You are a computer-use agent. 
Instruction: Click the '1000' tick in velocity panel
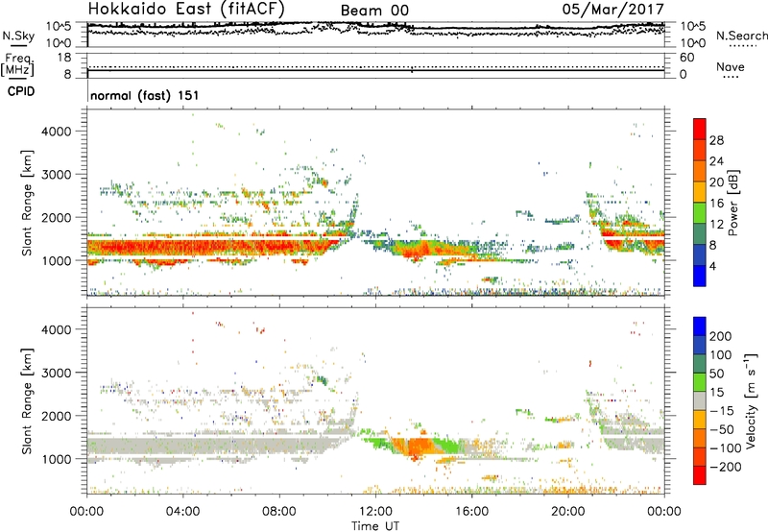[56, 459]
